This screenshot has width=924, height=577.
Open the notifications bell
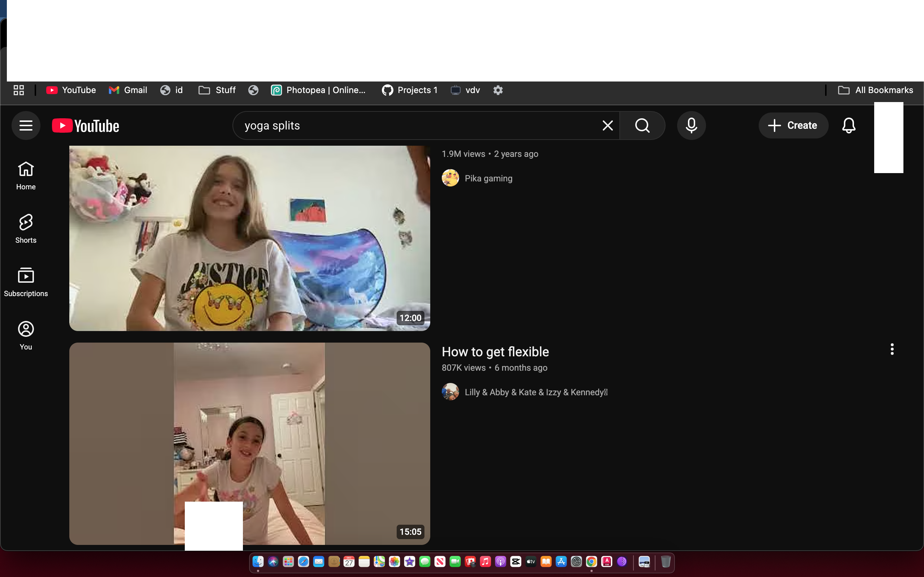(849, 125)
